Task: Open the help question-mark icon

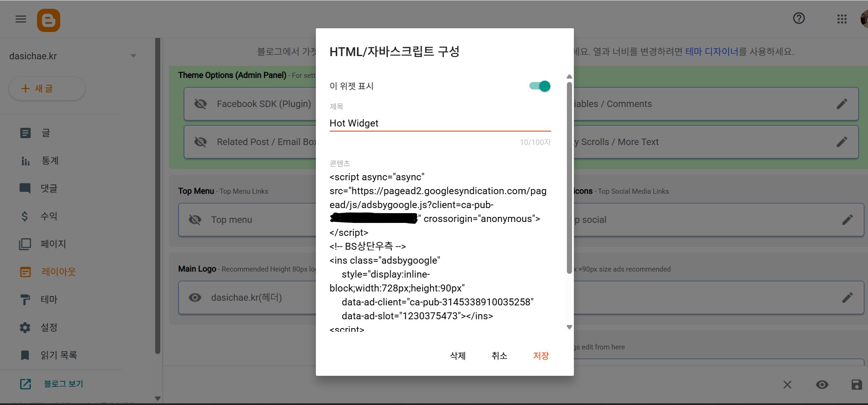Action: (799, 19)
